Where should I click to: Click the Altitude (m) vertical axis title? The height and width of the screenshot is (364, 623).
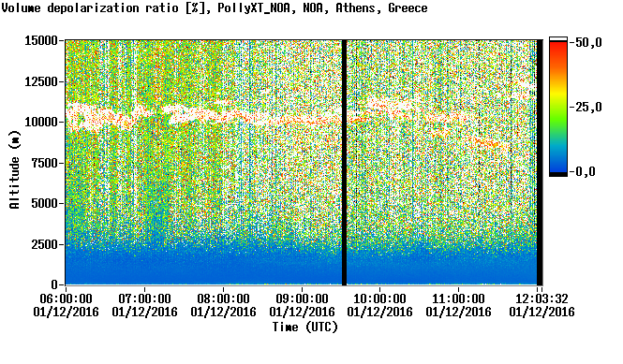point(14,169)
